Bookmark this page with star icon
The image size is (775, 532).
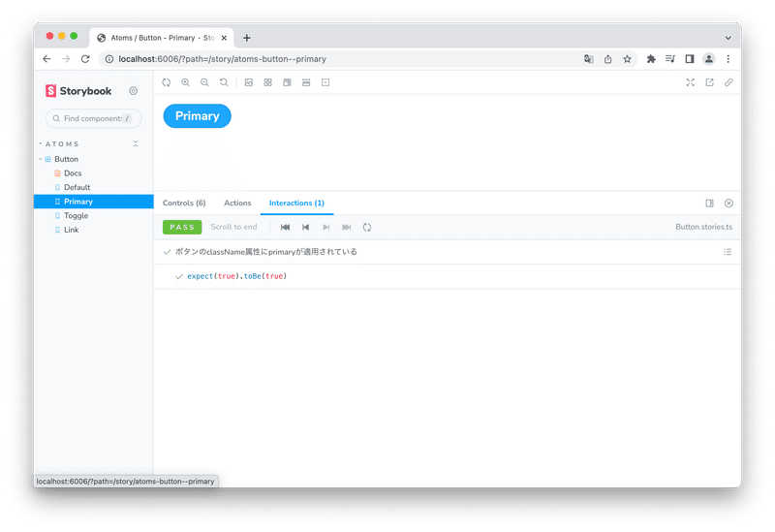click(627, 59)
